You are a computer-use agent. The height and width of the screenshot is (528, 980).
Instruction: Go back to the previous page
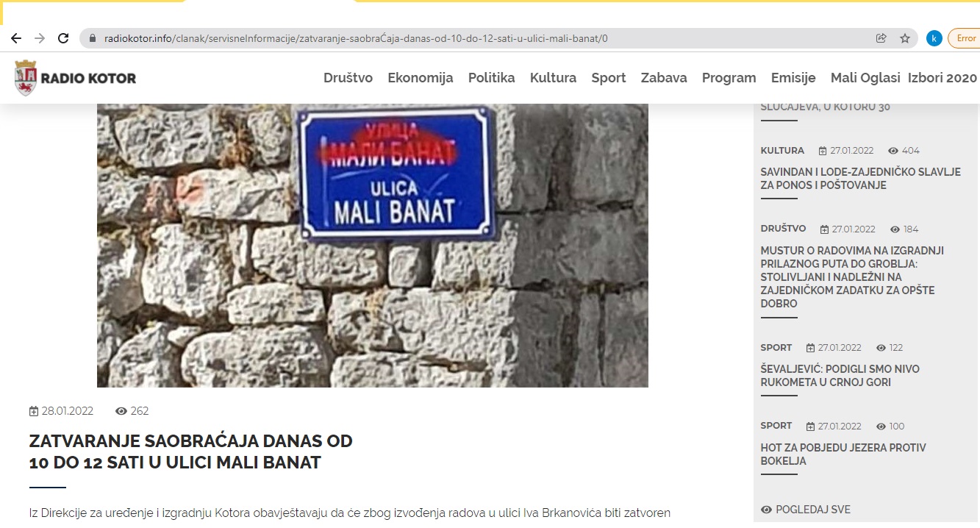[16, 38]
